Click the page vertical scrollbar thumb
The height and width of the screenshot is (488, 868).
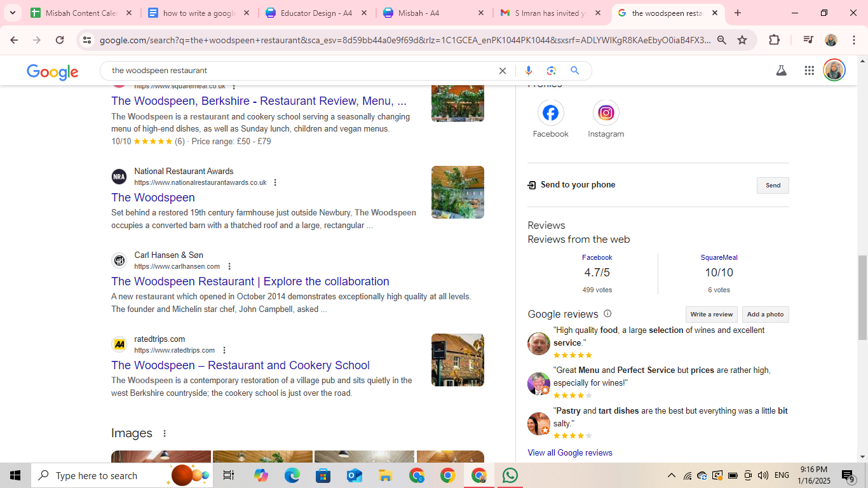tap(862, 297)
